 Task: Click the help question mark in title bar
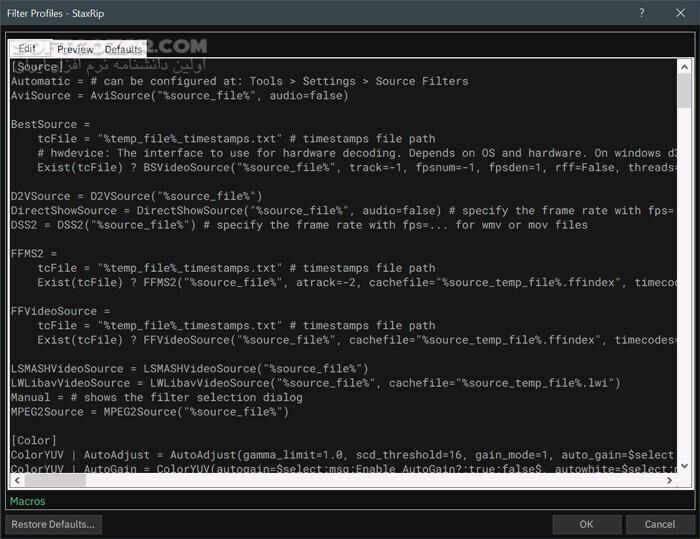tap(640, 13)
